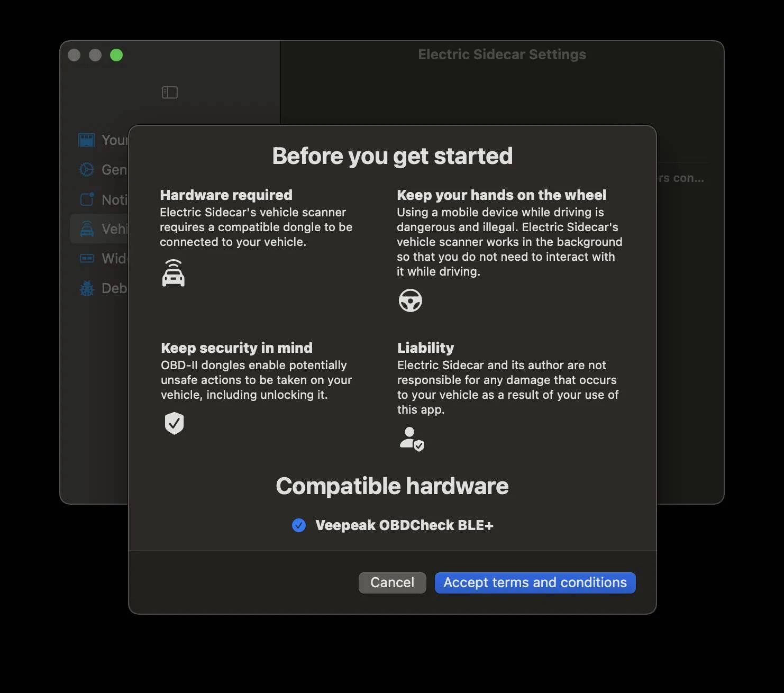Click the 'Compatible hardware' heading
Screen dimensions: 784x693
(392, 486)
